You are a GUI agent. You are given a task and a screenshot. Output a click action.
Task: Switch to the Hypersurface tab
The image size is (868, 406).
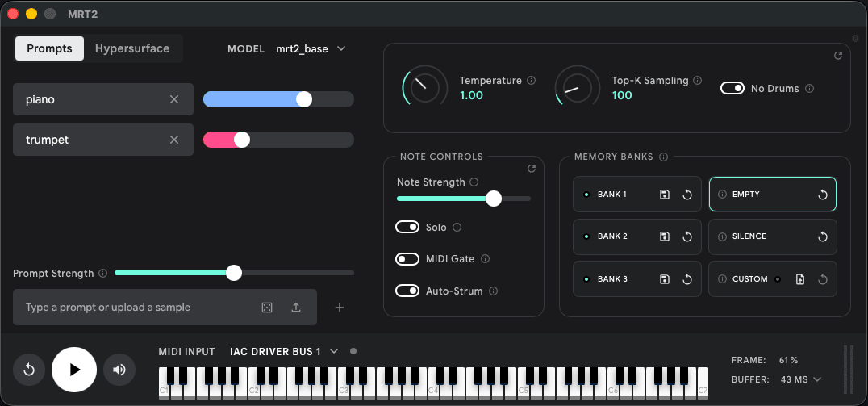tap(132, 48)
